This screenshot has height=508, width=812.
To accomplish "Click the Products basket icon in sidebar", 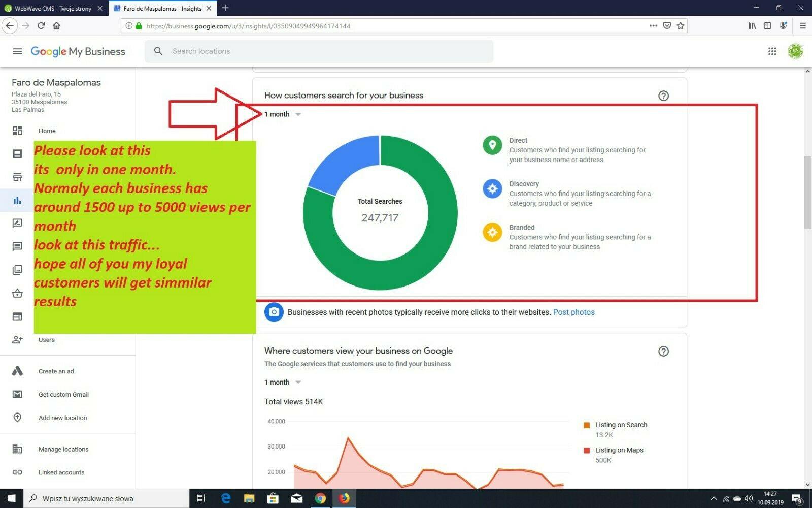I will click(x=17, y=293).
